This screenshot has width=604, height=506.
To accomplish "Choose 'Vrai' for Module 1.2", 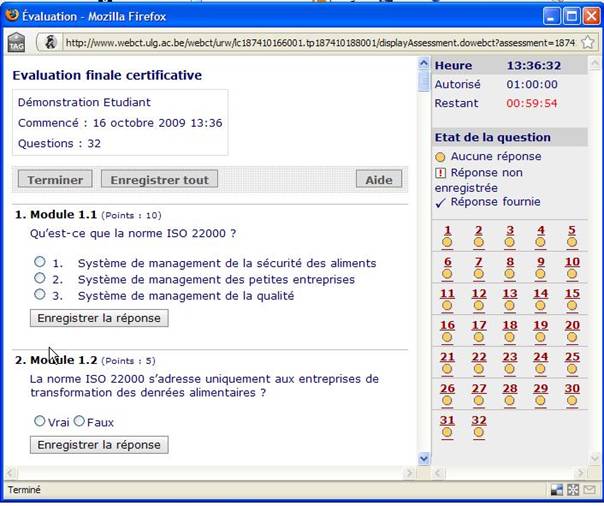I will [x=40, y=421].
